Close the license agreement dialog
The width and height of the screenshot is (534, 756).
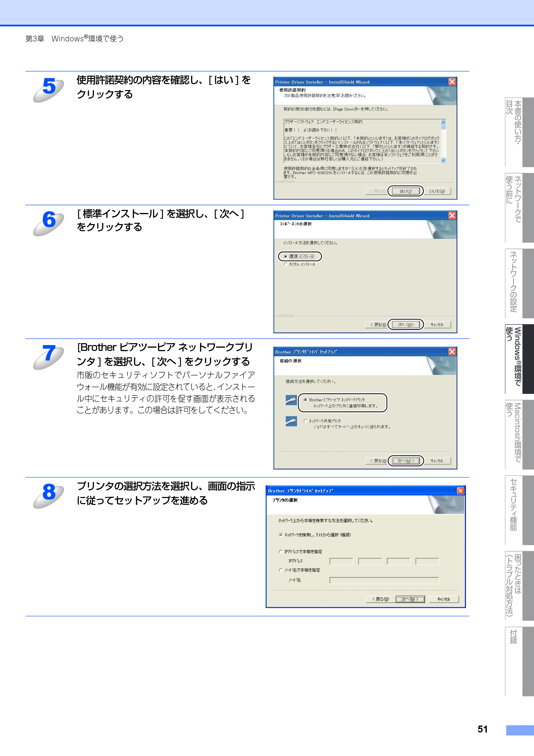pos(452,82)
